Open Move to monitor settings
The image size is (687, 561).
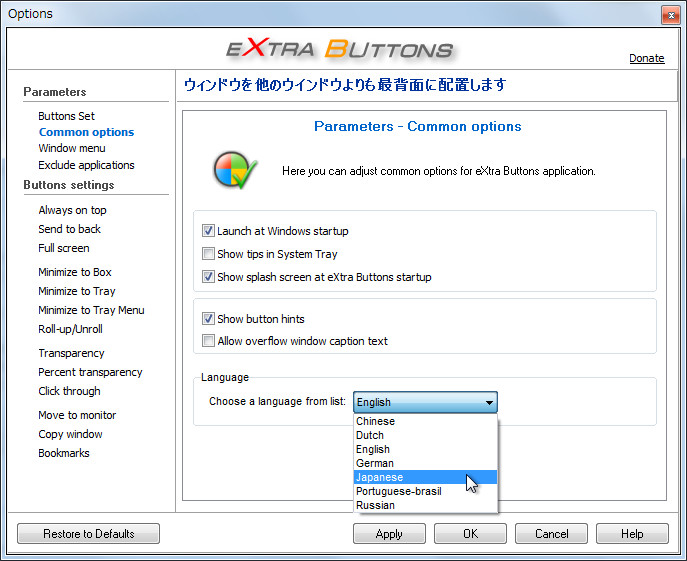(x=77, y=415)
